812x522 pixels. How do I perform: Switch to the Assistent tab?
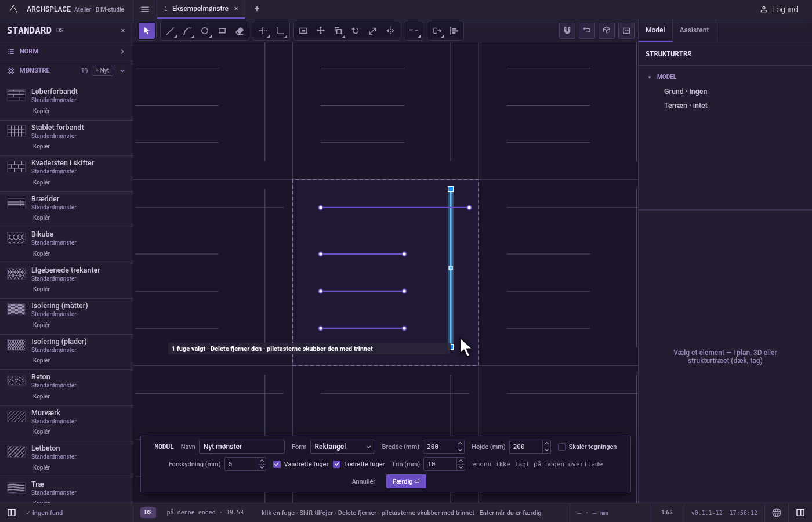click(694, 30)
